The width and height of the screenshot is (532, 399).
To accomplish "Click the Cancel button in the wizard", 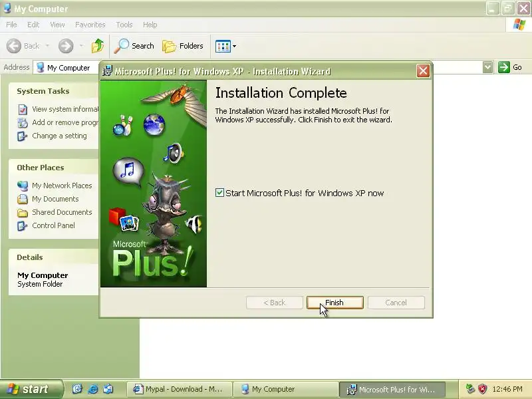I will click(x=396, y=303).
